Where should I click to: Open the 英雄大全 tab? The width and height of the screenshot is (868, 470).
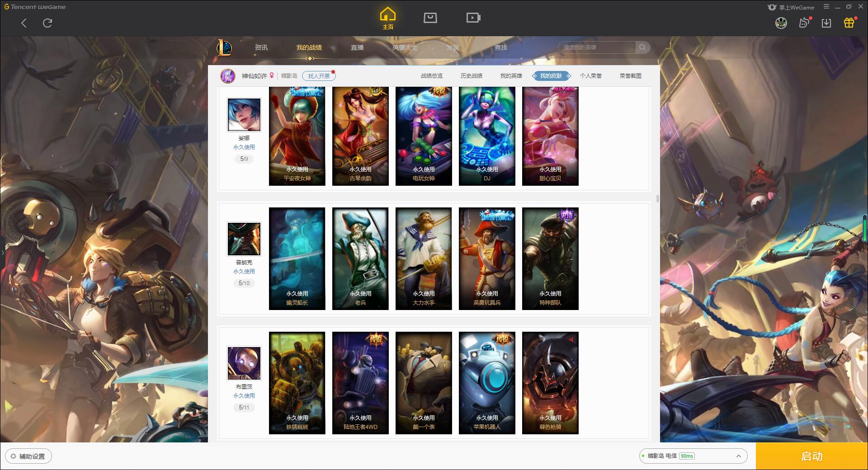click(x=405, y=47)
